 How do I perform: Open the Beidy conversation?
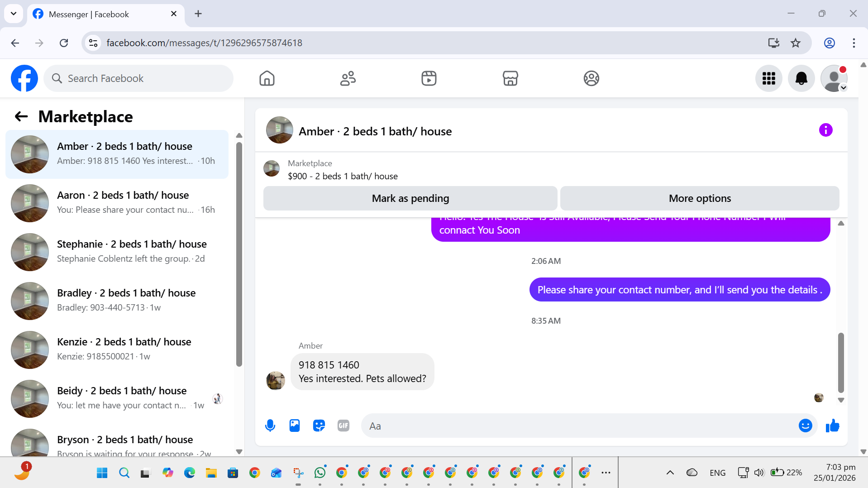(117, 399)
